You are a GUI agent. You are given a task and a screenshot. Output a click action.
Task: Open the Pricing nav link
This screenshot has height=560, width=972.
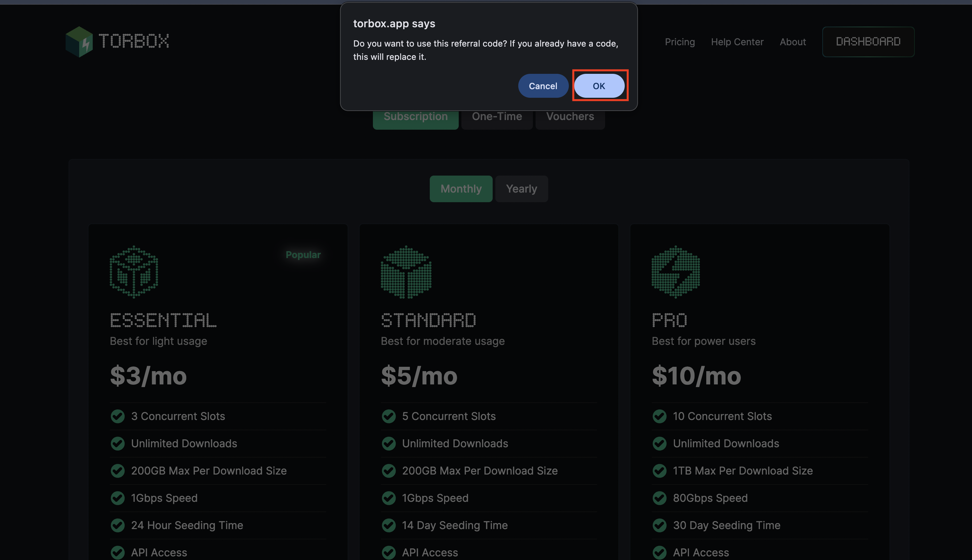[x=680, y=42]
